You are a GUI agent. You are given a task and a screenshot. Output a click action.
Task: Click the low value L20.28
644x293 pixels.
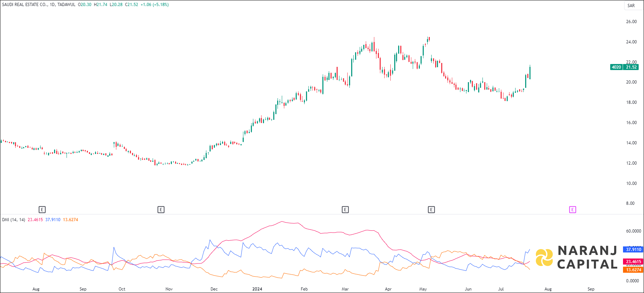[116, 5]
